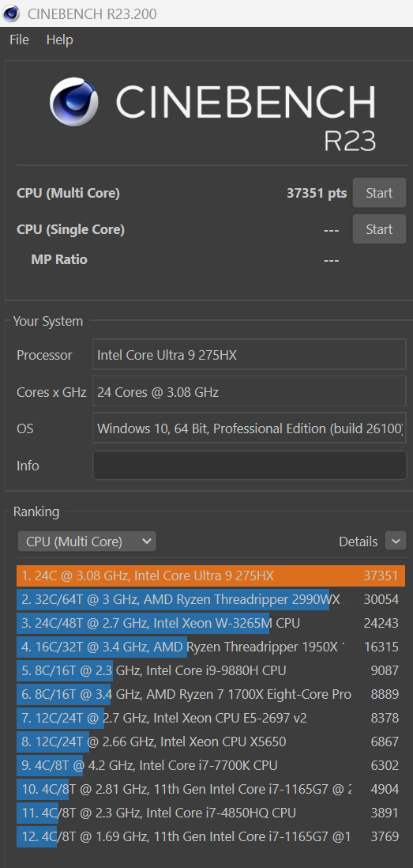This screenshot has height=868, width=413.
Task: Select the Core i9-9880H ranking row
Action: coord(211,670)
